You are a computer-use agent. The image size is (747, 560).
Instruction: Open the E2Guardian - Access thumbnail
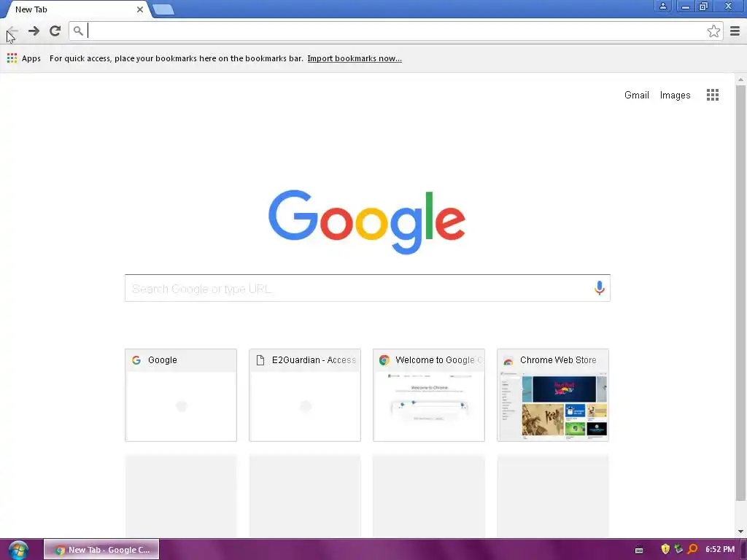pos(305,395)
